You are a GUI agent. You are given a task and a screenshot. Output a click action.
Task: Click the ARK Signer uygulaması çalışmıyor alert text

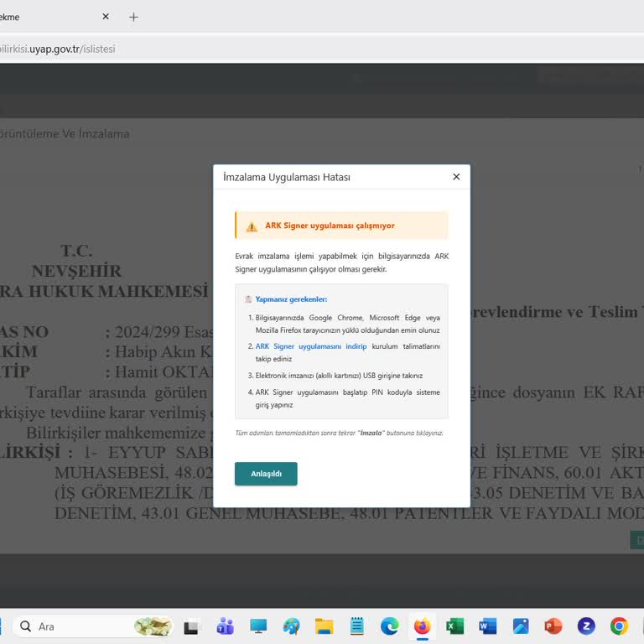click(330, 226)
